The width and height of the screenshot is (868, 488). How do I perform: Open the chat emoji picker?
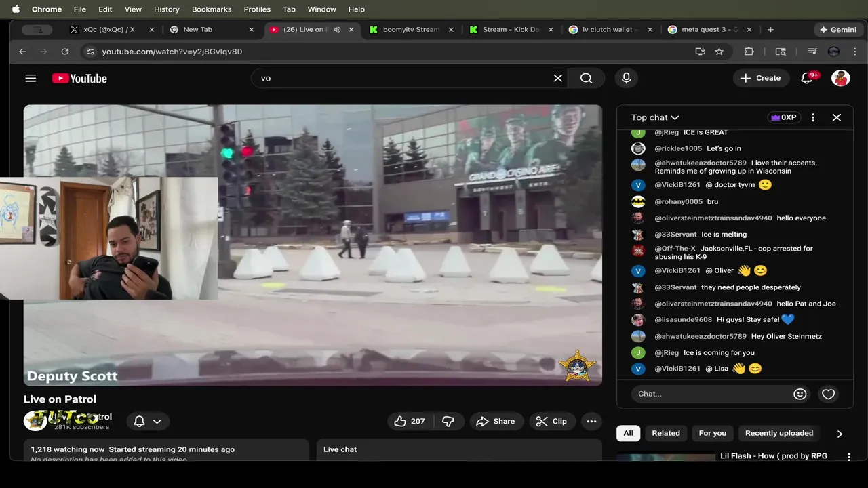coord(800,394)
